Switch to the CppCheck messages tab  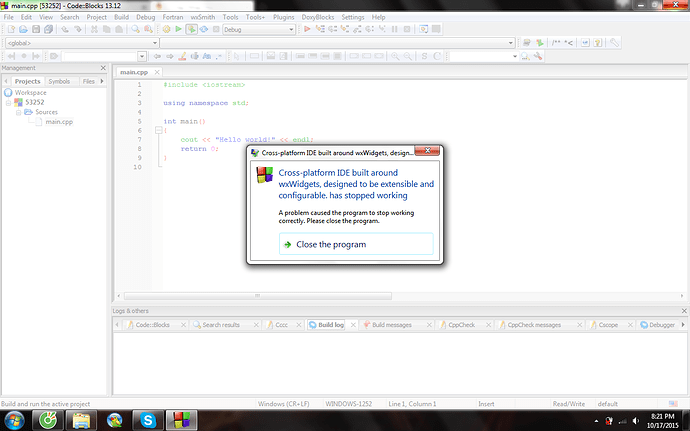tap(534, 325)
